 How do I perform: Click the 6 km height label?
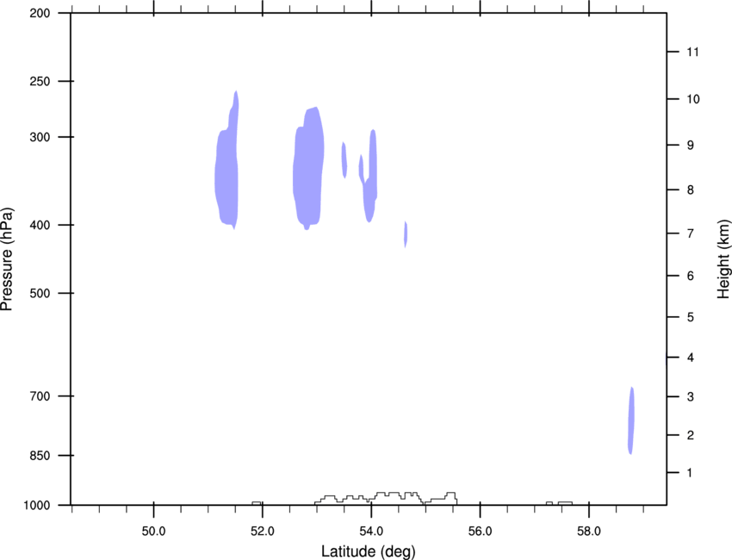[691, 276]
